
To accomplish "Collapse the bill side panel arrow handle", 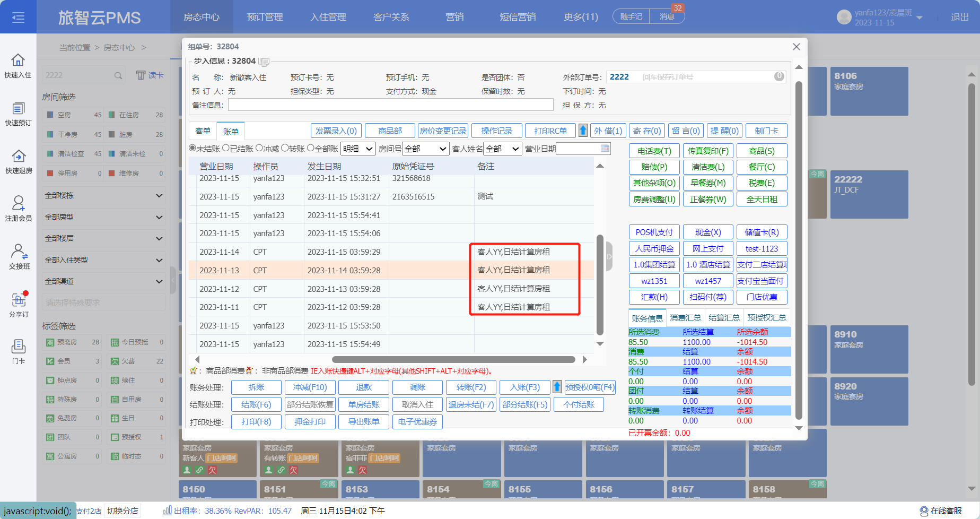I will pyautogui.click(x=609, y=256).
